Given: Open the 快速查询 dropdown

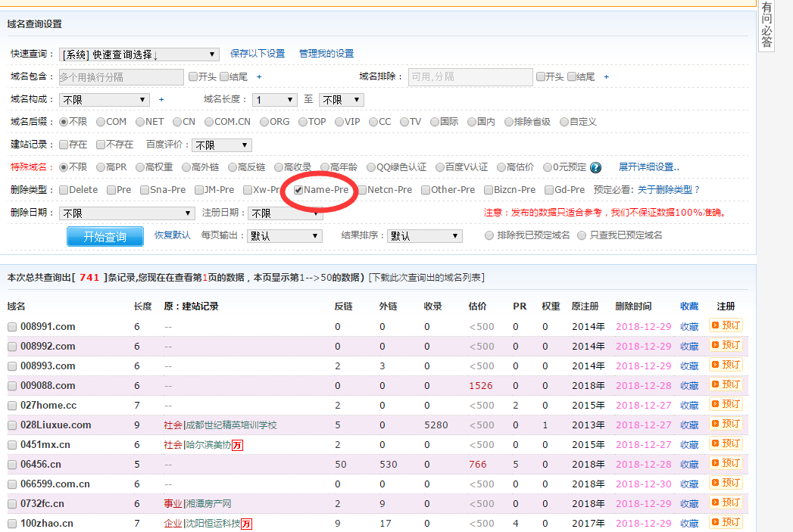Looking at the screenshot, I should click(x=139, y=54).
